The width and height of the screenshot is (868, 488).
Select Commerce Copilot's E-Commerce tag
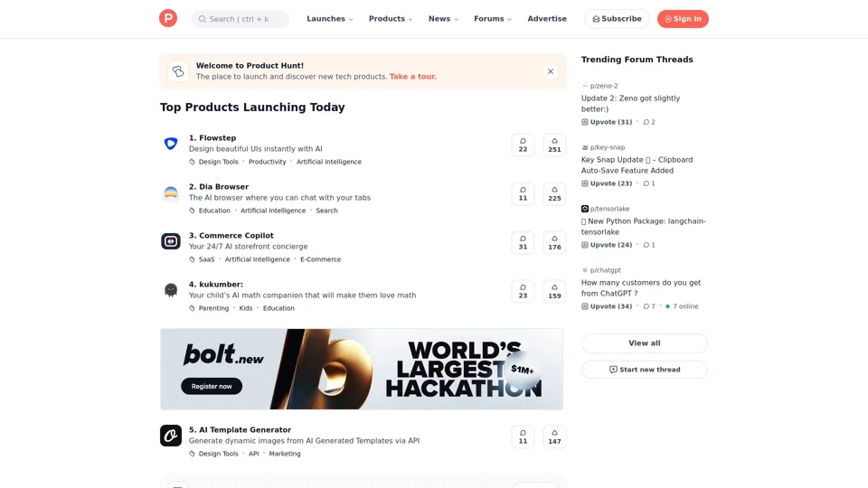click(320, 259)
